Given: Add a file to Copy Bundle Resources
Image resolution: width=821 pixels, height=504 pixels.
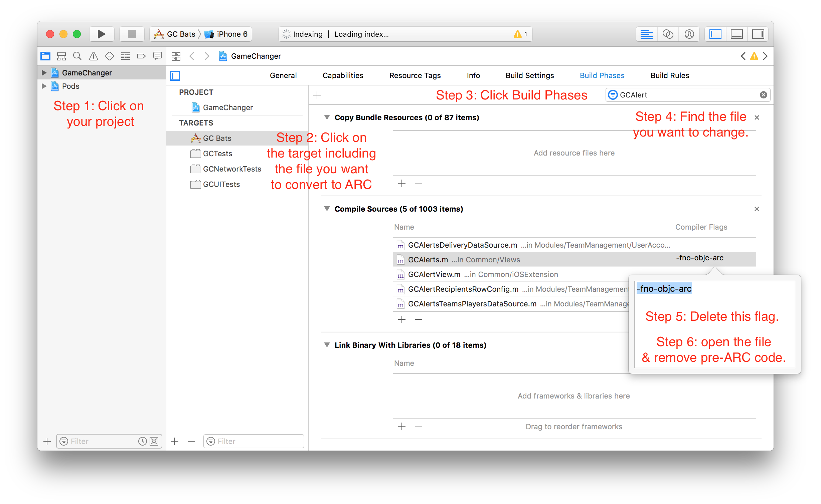Looking at the screenshot, I should 402,184.
